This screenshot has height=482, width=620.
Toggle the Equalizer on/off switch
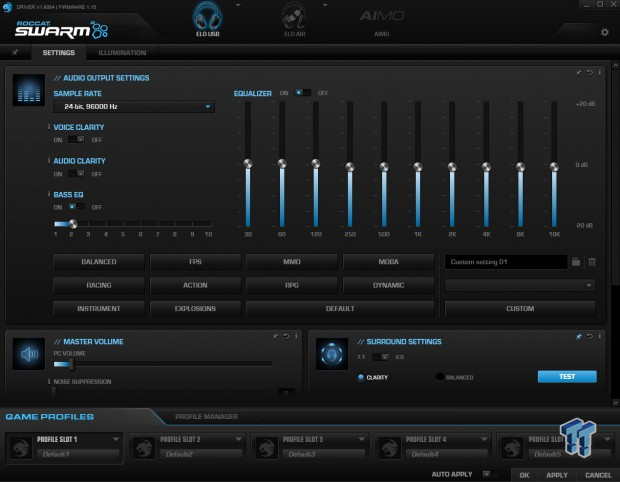(x=302, y=93)
